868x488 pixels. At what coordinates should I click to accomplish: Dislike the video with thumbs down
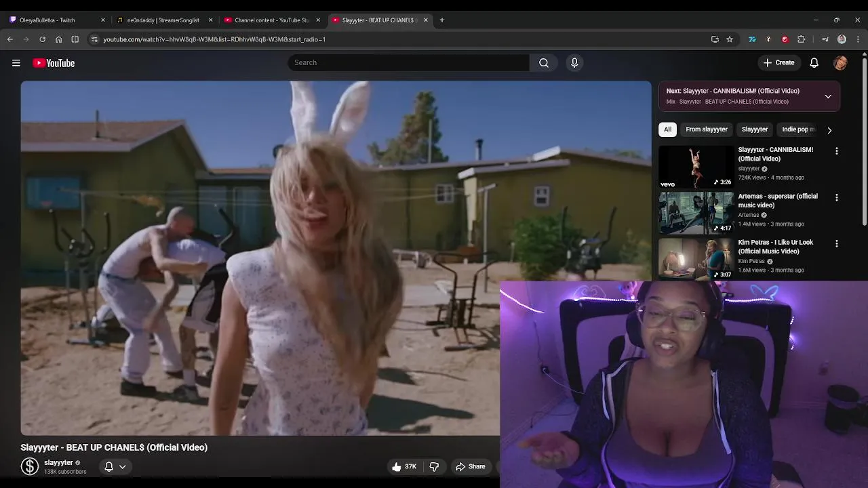pos(434,466)
